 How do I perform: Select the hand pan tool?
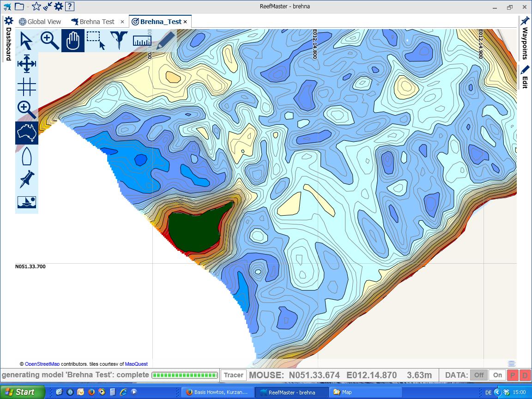click(73, 41)
